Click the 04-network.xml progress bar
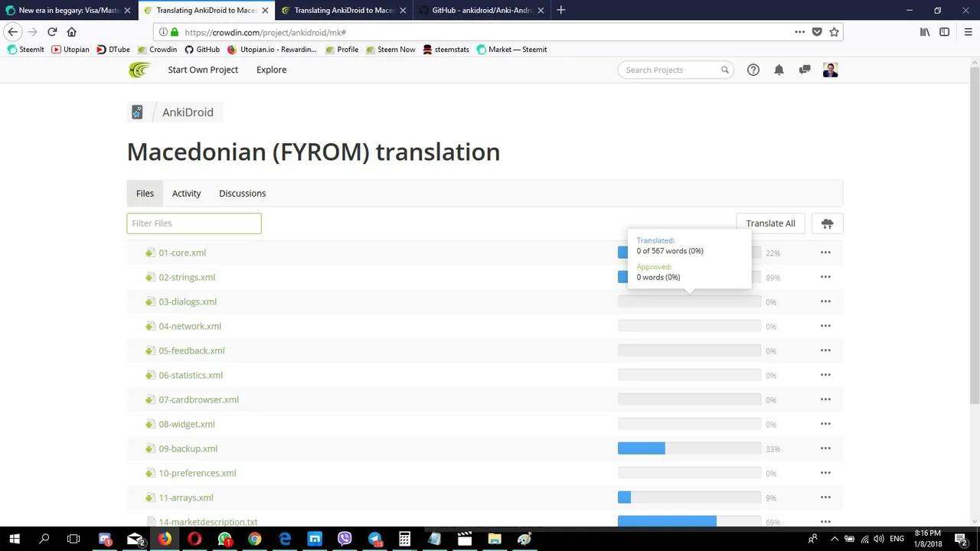This screenshot has height=551, width=980. tap(689, 326)
